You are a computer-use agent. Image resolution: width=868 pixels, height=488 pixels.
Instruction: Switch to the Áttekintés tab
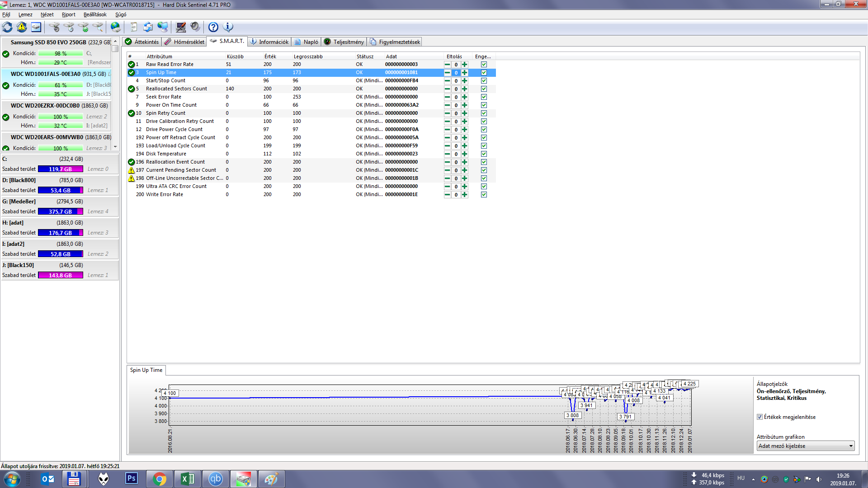[x=142, y=42]
